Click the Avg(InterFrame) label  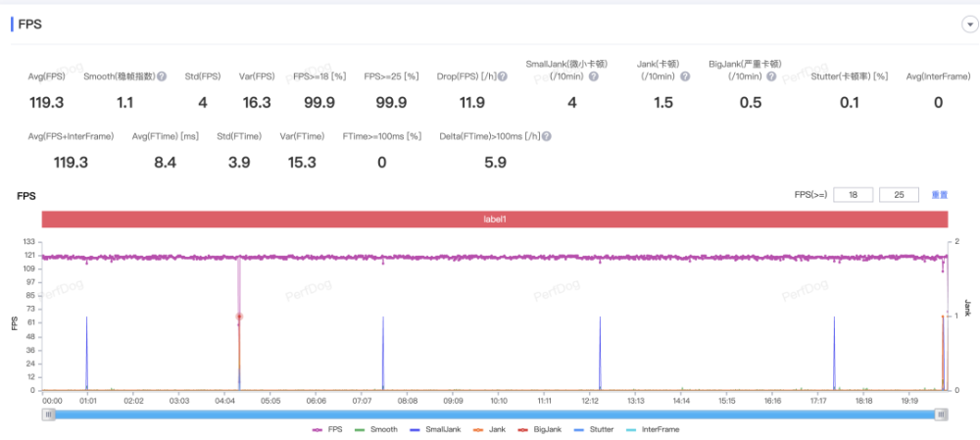pos(938,76)
